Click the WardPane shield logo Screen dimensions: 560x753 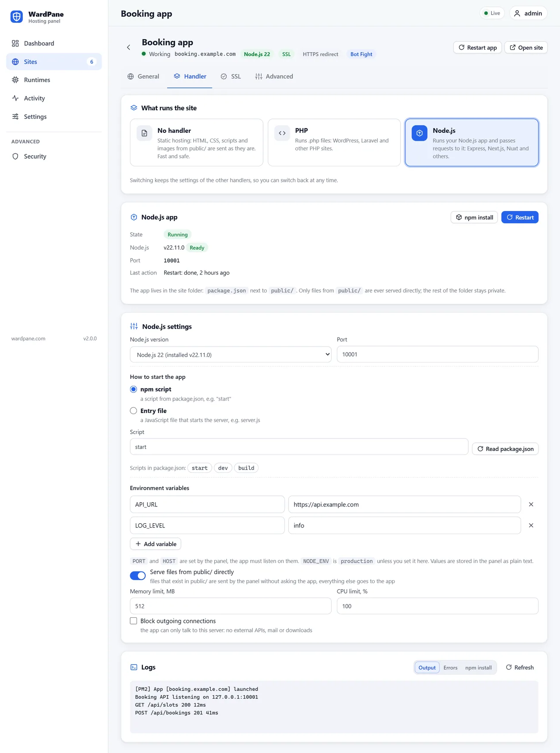coord(16,17)
